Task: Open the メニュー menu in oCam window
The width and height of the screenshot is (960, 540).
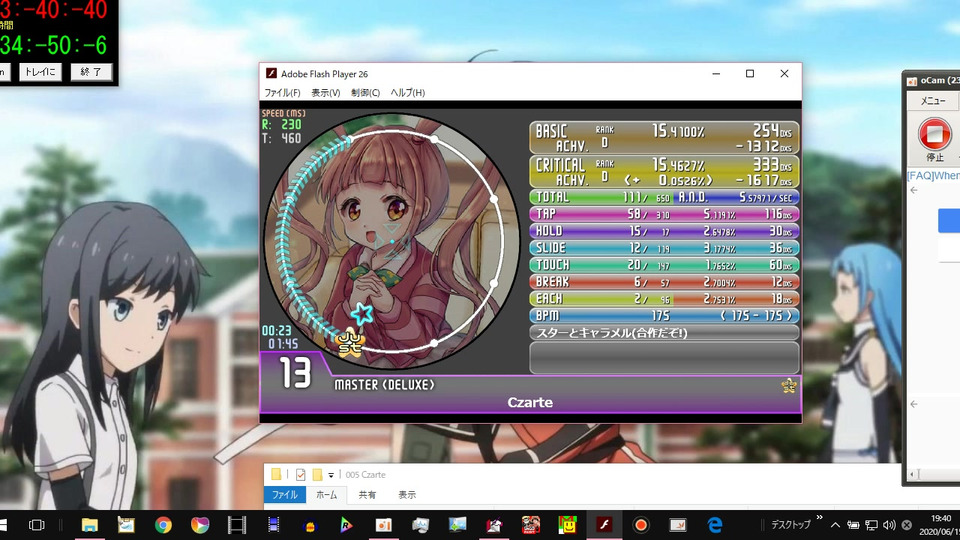Action: [x=933, y=101]
